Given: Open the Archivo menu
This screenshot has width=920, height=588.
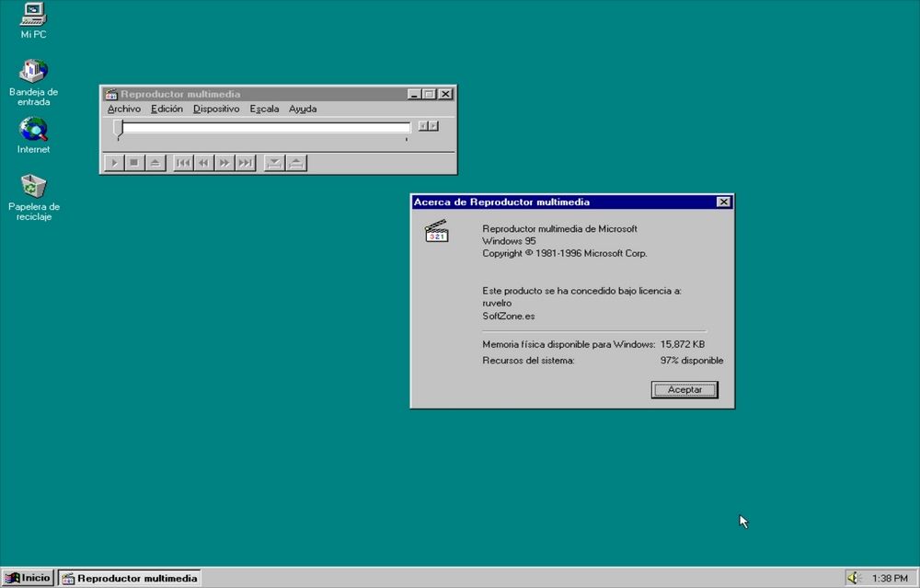Looking at the screenshot, I should coord(124,109).
